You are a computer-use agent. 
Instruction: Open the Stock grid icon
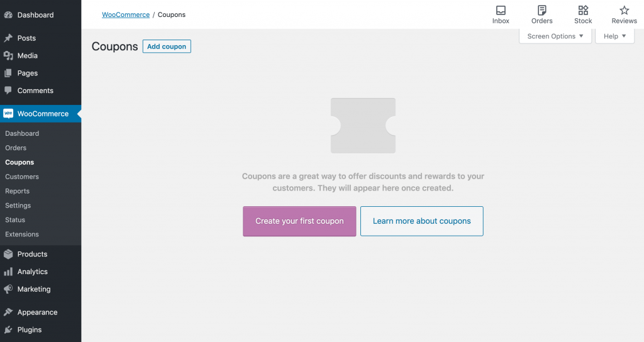(x=583, y=10)
